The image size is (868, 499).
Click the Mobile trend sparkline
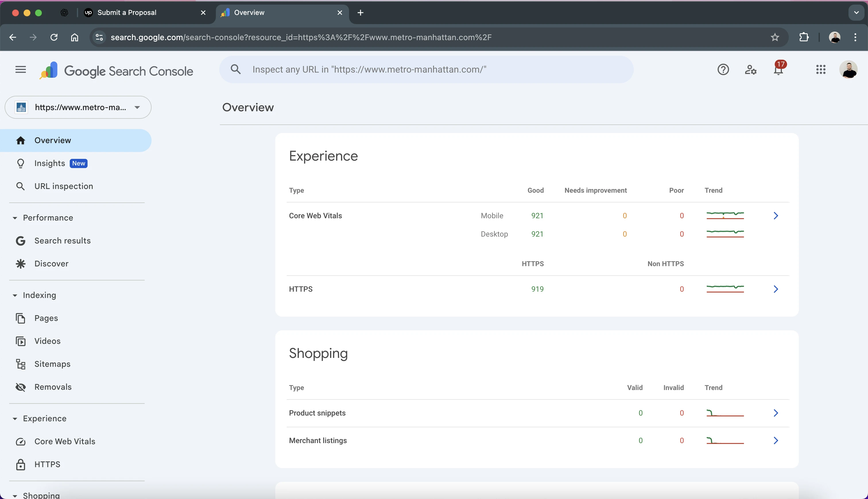pos(725,216)
